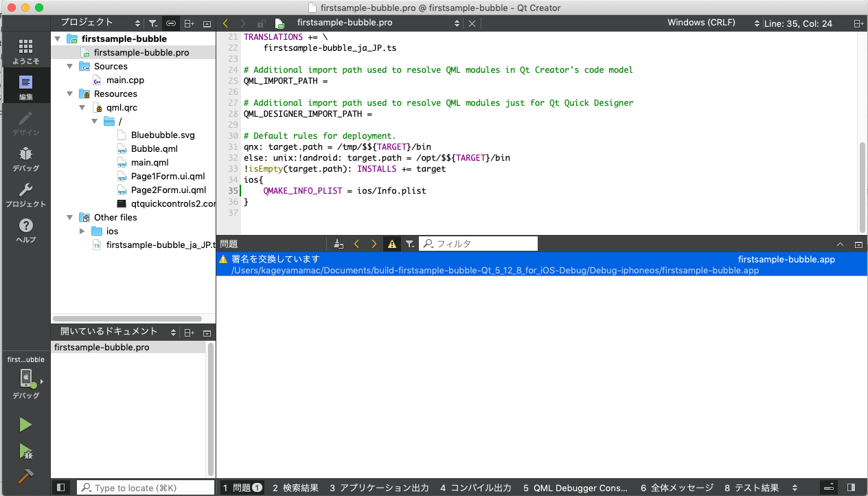Switch to the 8 テスト結果 tab
Image resolution: width=868 pixels, height=496 pixels.
click(751, 488)
